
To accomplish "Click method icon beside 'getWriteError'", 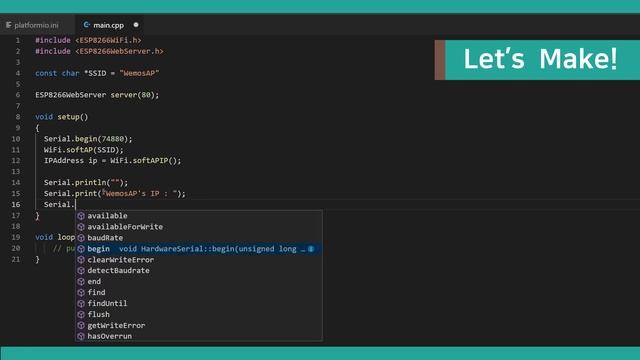I will 81,326.
